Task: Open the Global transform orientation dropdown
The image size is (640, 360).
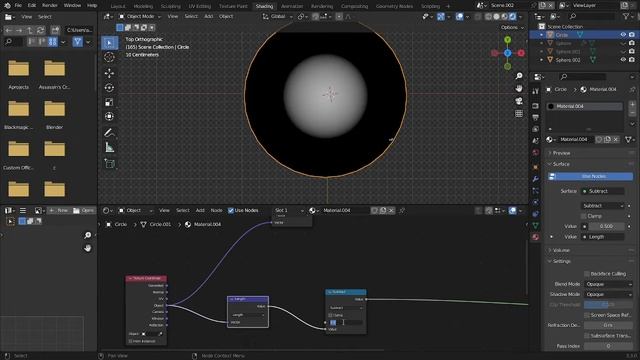Action: tap(278, 16)
